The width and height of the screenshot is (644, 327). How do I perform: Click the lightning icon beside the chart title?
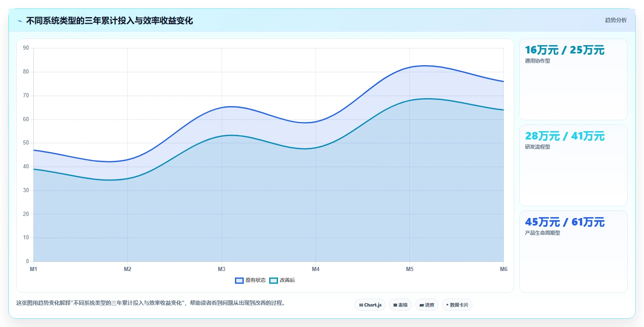[x=20, y=21]
